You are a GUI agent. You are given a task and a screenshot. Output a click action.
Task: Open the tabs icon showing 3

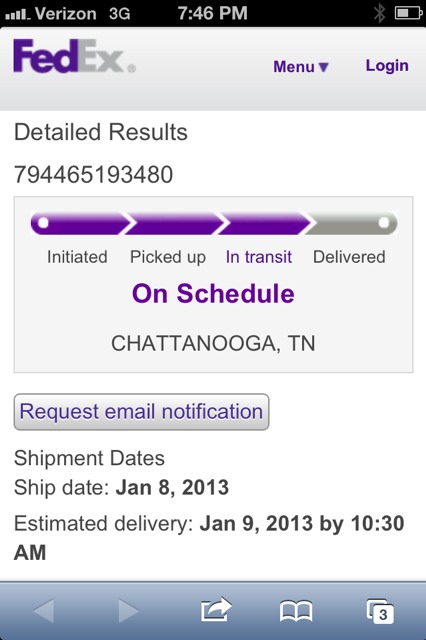380,611
